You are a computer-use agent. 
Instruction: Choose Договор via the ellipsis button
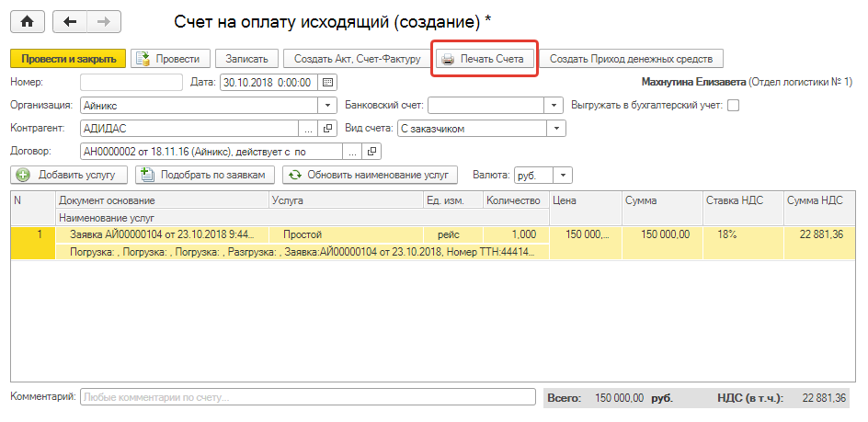pyautogui.click(x=353, y=151)
